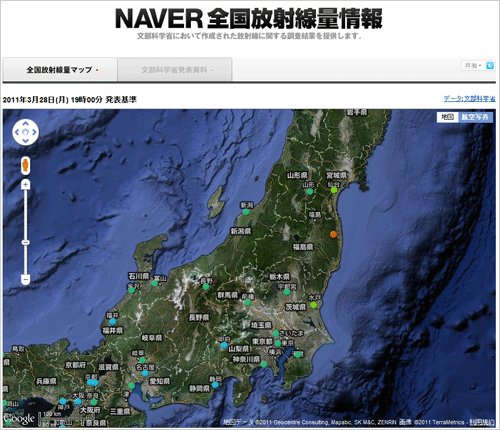Screen dimensions: 500x430
Task: Click the 岐阜 green radiation marker
Action: pos(143,360)
